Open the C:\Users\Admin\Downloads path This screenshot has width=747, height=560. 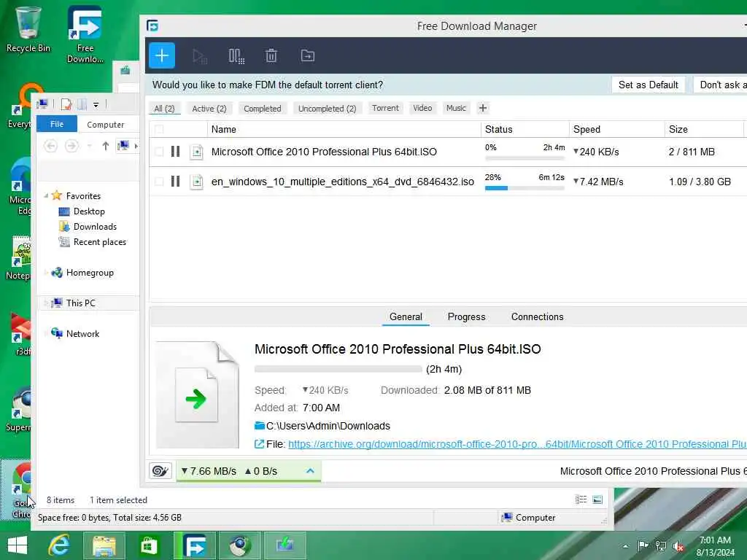coord(328,426)
